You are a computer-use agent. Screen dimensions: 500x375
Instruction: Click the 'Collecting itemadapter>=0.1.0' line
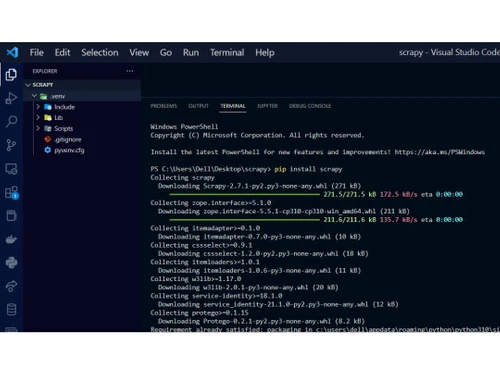coord(205,228)
